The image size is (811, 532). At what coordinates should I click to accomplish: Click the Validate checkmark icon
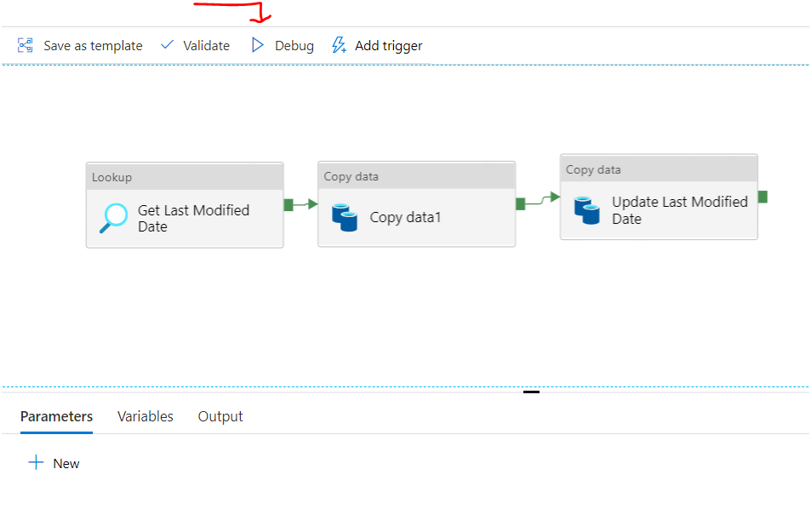167,45
